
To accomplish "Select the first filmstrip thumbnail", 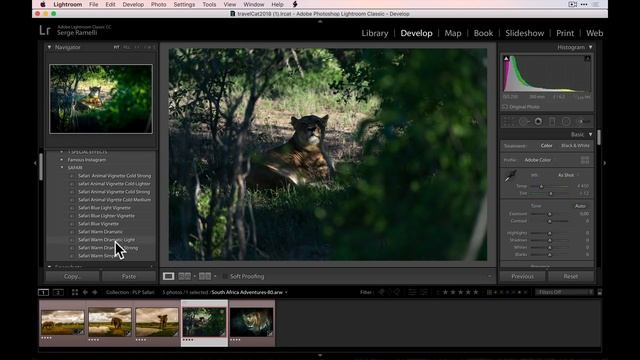I will (x=62, y=323).
